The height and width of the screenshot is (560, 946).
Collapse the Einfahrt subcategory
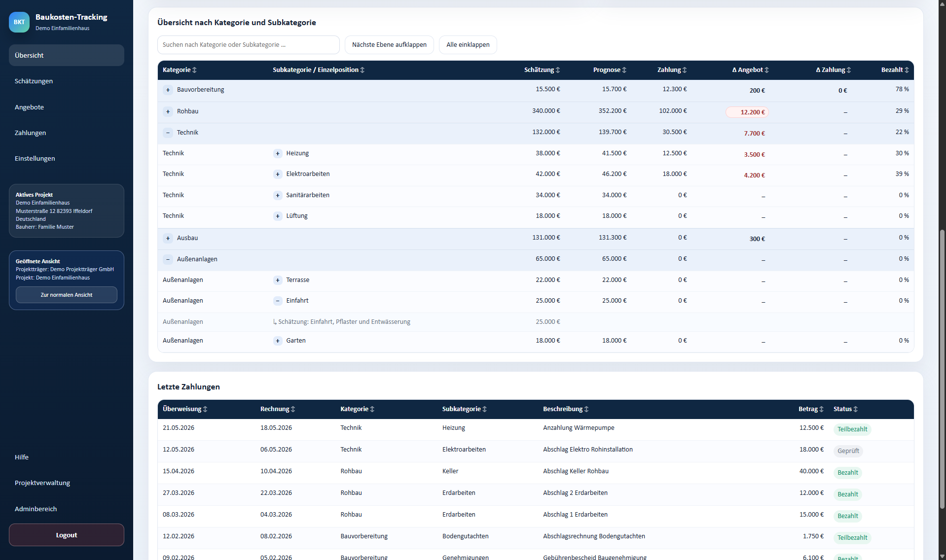click(278, 301)
